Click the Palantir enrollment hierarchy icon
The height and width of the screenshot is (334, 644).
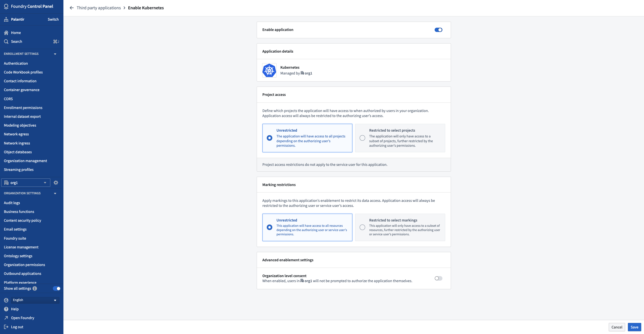point(6,19)
